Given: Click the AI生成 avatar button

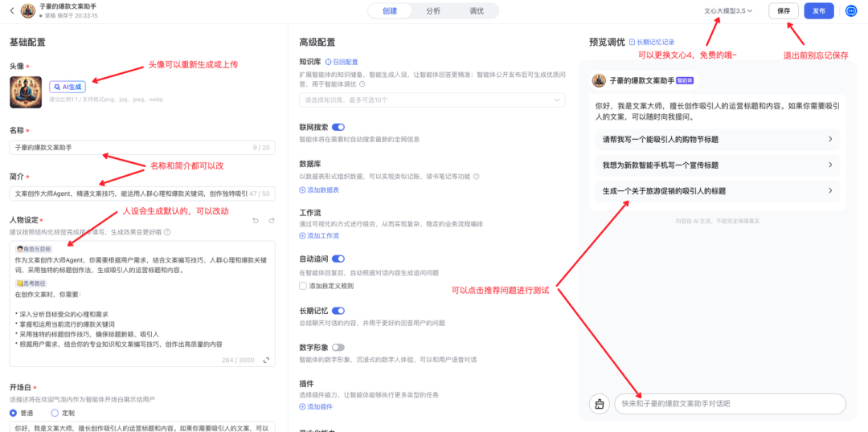Looking at the screenshot, I should (x=68, y=87).
